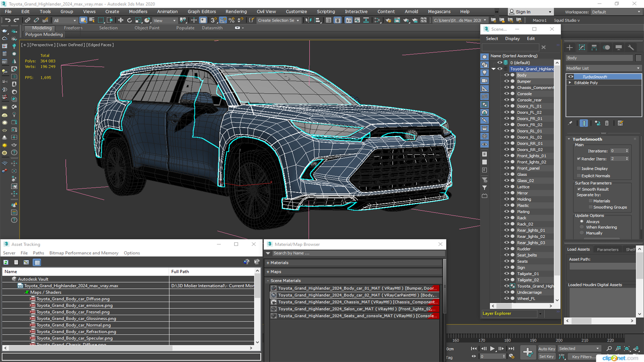Image resolution: width=644 pixels, height=362 pixels.
Task: Open the Modify tab in command panel
Action: (x=582, y=48)
